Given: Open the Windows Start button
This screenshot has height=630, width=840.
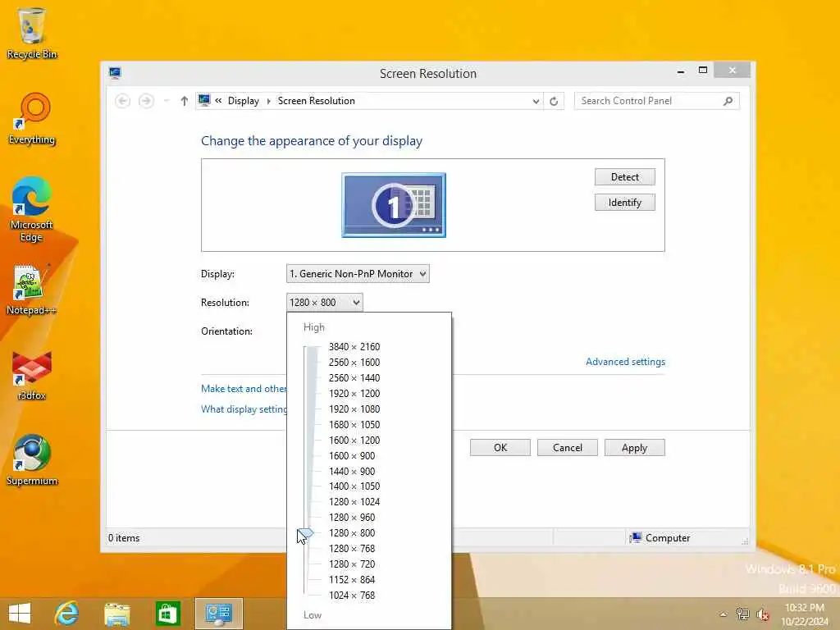Looking at the screenshot, I should click(20, 614).
